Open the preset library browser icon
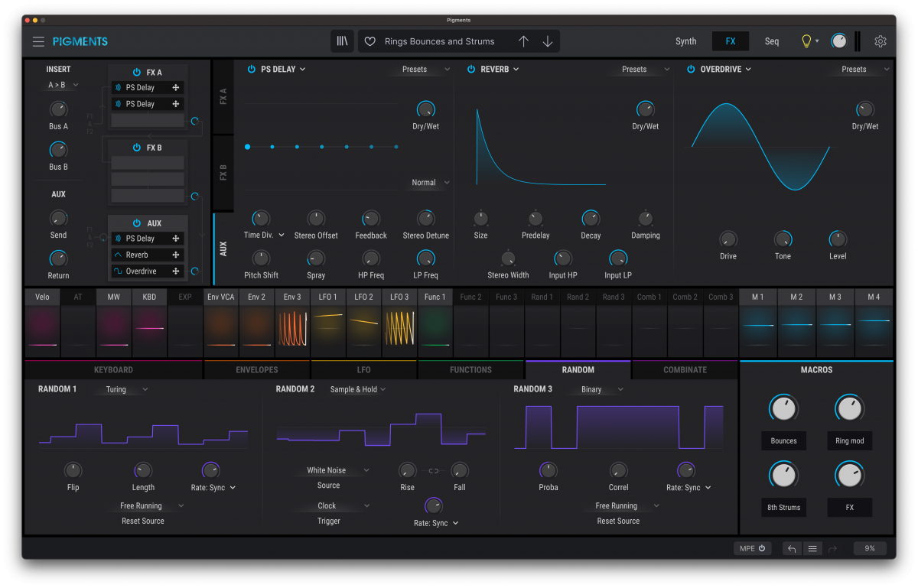This screenshot has width=918, height=588. click(x=342, y=41)
